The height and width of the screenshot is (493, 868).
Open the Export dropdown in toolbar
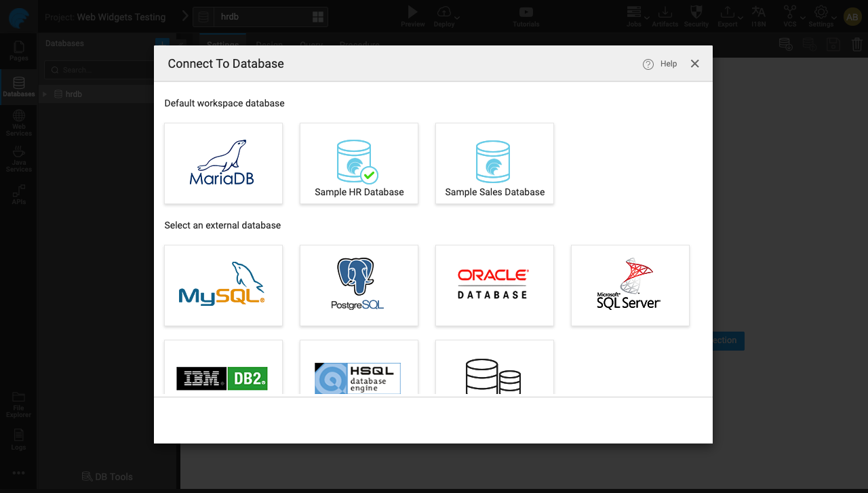(741, 17)
